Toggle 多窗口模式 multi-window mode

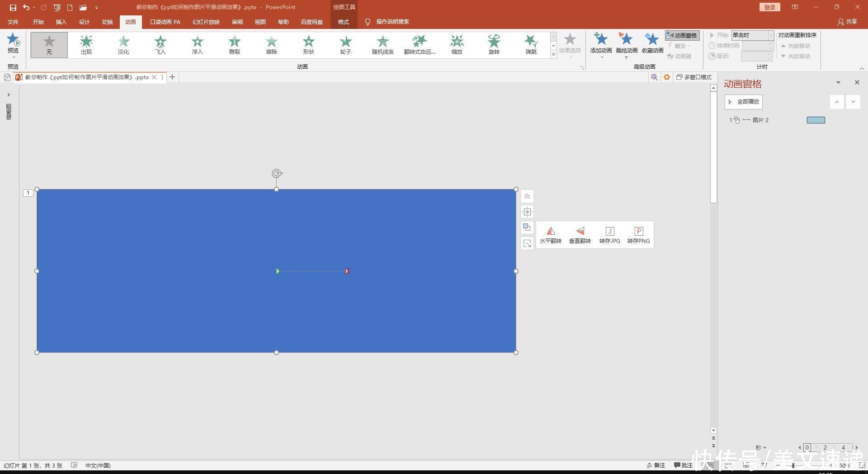(694, 77)
